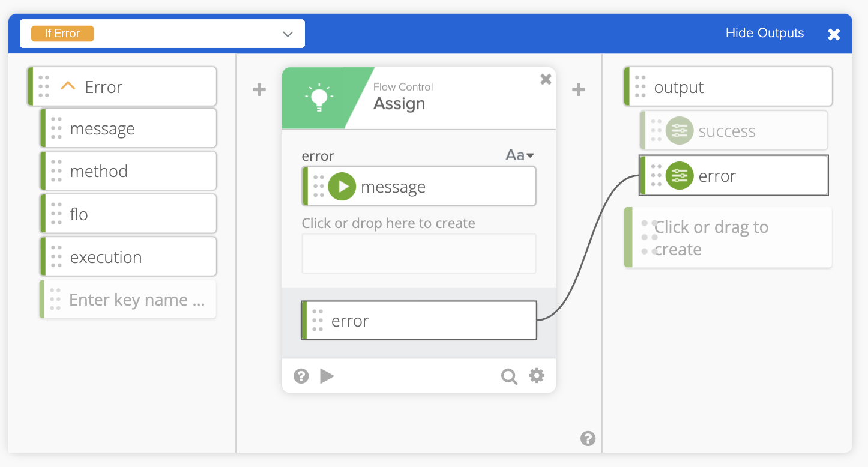
Task: Click Hide Outputs link
Action: pyautogui.click(x=764, y=33)
